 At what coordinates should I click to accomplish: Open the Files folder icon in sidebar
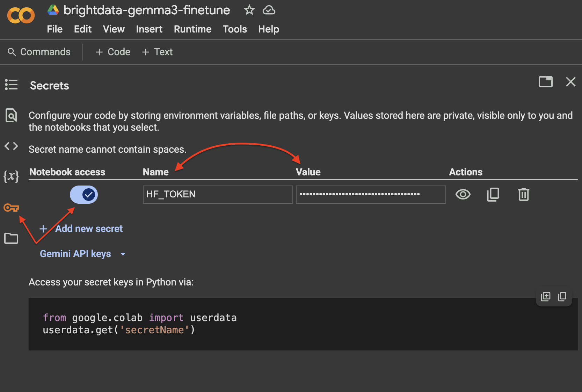[11, 238]
